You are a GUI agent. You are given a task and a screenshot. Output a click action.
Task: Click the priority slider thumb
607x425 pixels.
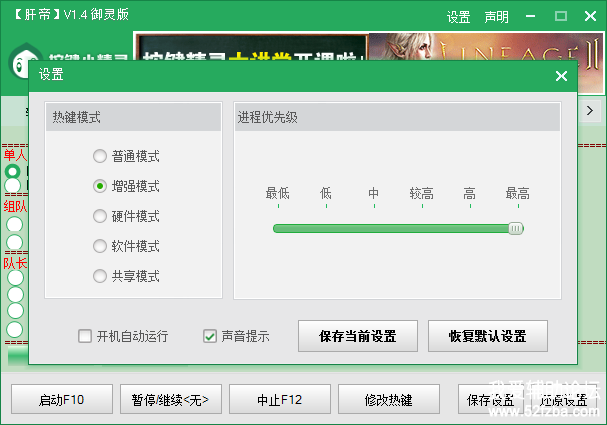point(516,228)
